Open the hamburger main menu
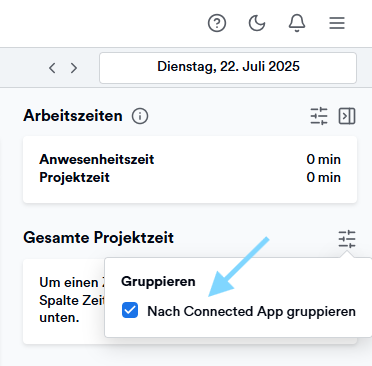This screenshot has width=372, height=366. click(337, 23)
